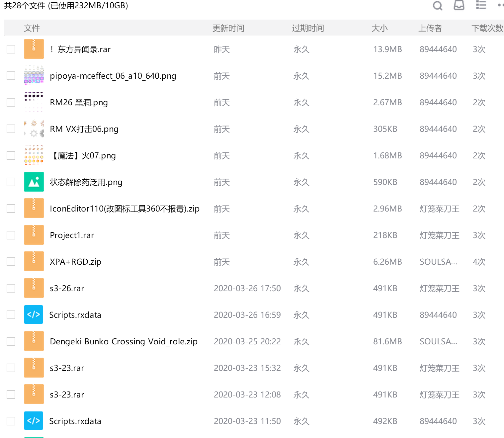Check the box beside RM26 黑洞.png

[11, 102]
